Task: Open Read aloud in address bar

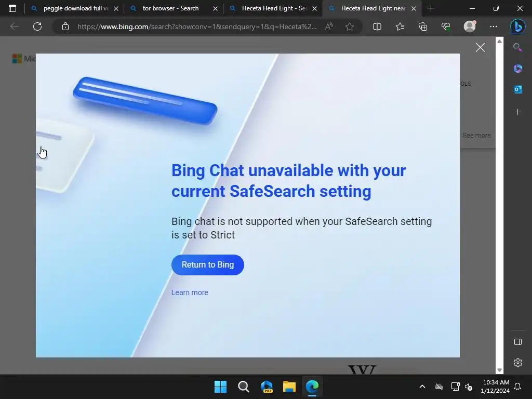Action: [329, 26]
